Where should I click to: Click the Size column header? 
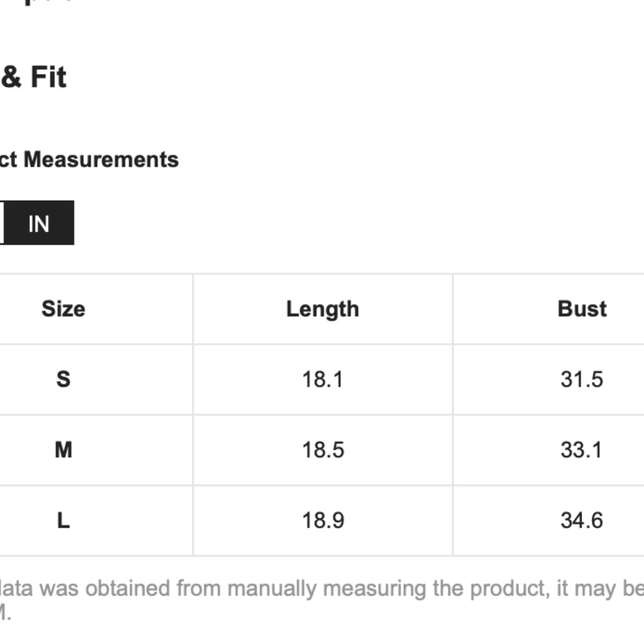tap(63, 309)
